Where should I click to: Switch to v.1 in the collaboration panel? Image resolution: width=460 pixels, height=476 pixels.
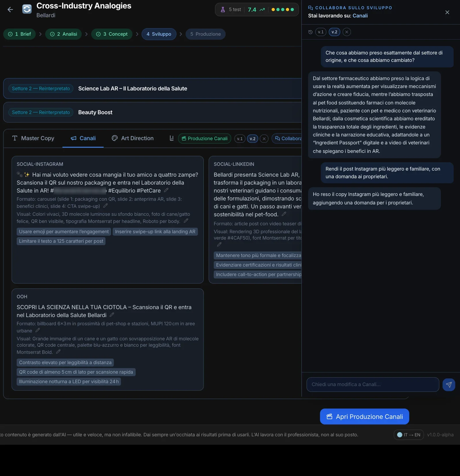click(x=321, y=32)
